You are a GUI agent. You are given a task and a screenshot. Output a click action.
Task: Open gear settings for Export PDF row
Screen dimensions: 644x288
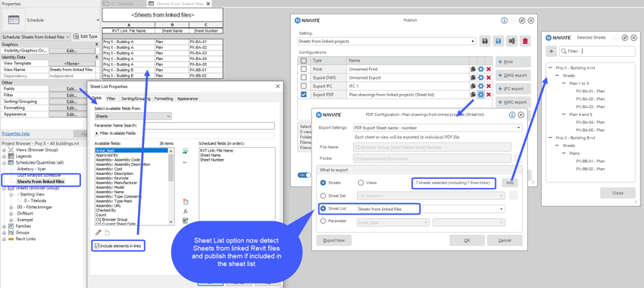(480, 95)
